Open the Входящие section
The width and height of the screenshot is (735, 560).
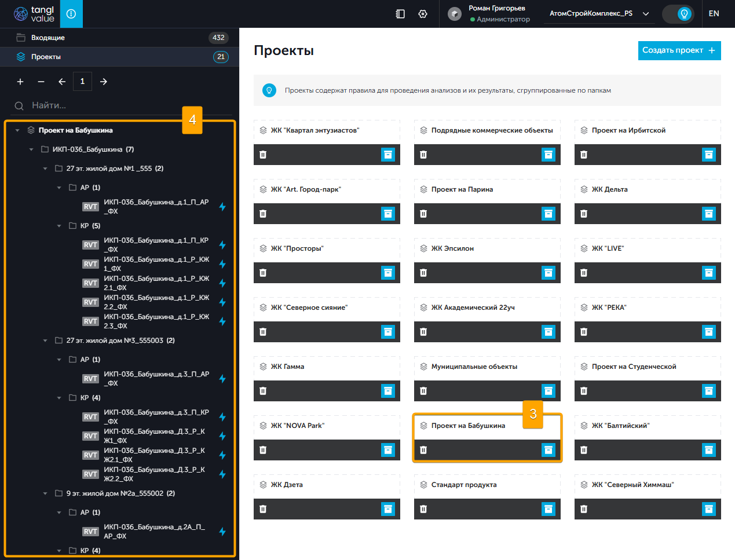pyautogui.click(x=48, y=38)
